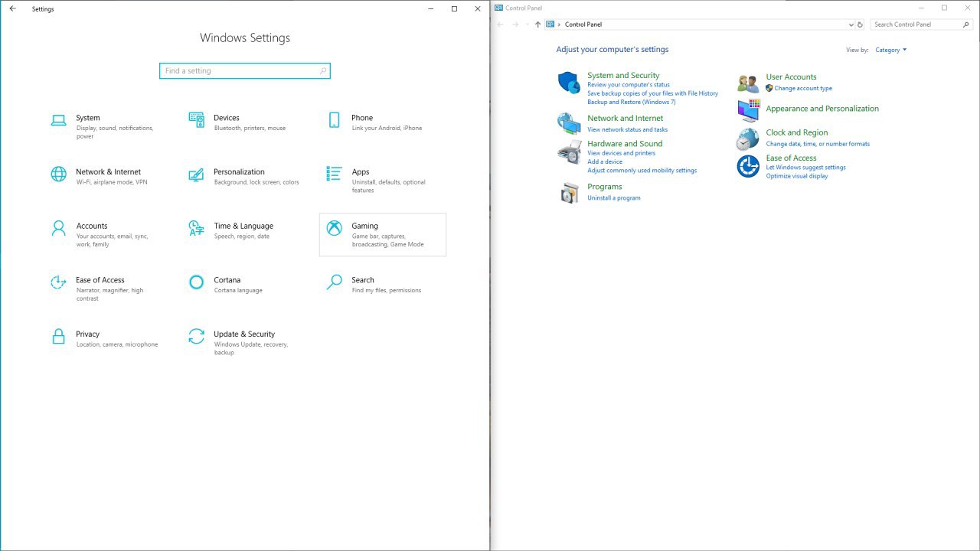The width and height of the screenshot is (980, 551).
Task: Open Search magnifier icon in Settings tiles
Action: click(x=334, y=282)
